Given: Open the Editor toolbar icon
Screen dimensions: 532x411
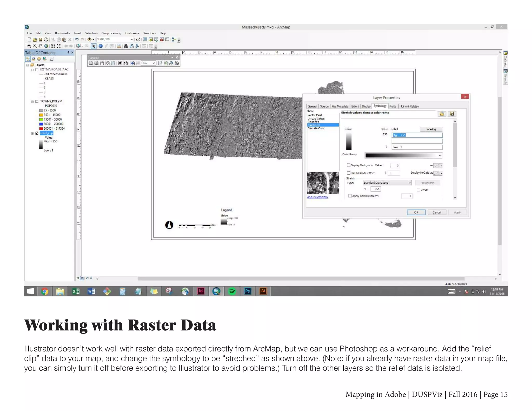Looking at the screenshot, I should click(x=138, y=39).
